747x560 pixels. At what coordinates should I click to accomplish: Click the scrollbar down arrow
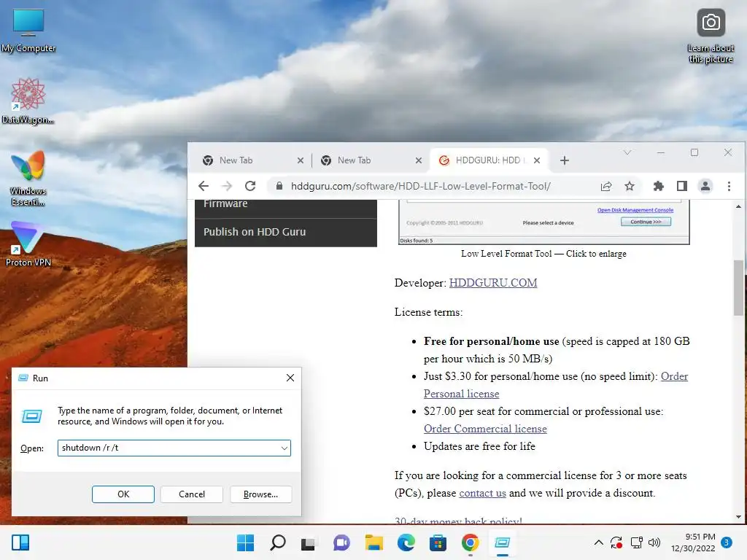coord(738,517)
